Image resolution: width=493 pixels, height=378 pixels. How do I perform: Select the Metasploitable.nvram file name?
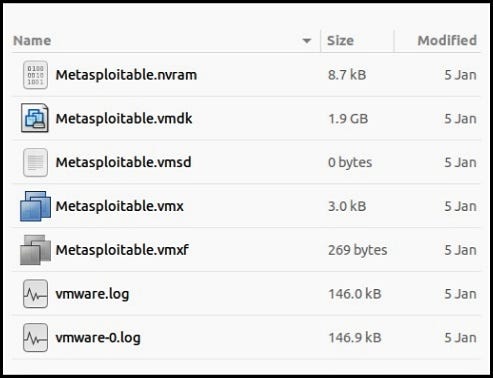click(x=126, y=75)
